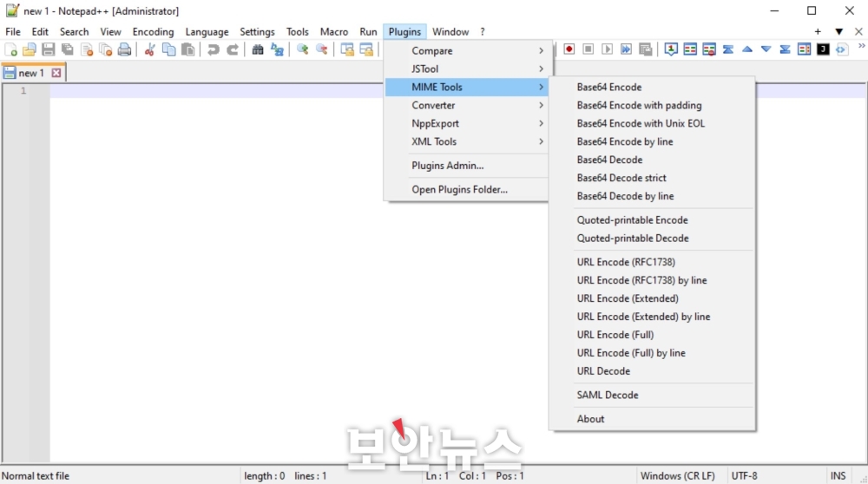Image resolution: width=868 pixels, height=484 pixels.
Task: Start macro recording with red circle icon
Action: pyautogui.click(x=569, y=49)
